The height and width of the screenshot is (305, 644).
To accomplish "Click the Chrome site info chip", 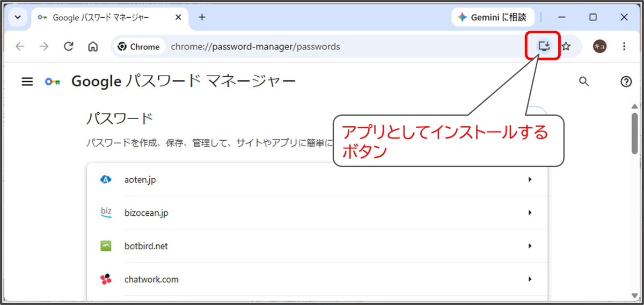I will click(x=138, y=47).
